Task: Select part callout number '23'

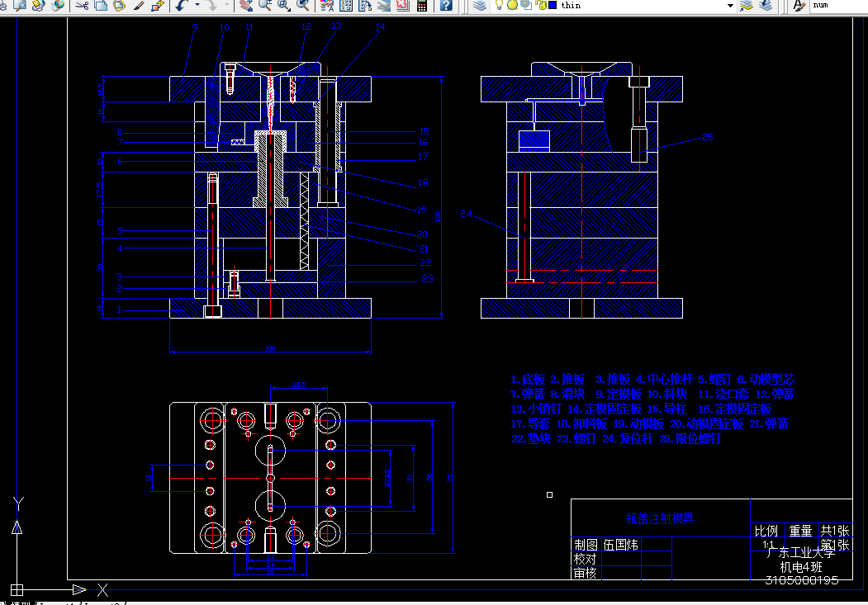Action: click(x=427, y=279)
